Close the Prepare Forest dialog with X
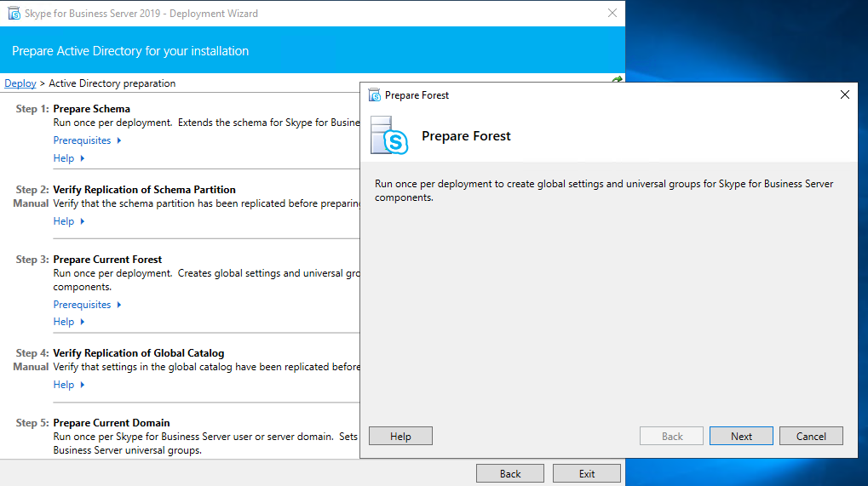The width and height of the screenshot is (868, 486). click(844, 94)
